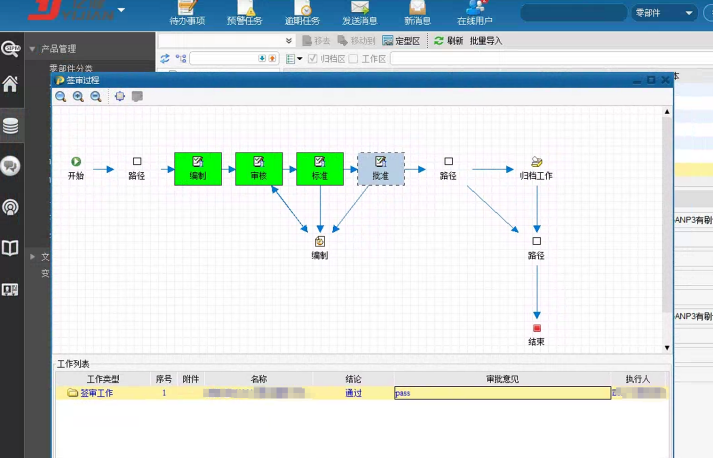Viewport: 713px width, 458px height.
Task: Select 零部件分类 in the tree
Action: point(71,68)
